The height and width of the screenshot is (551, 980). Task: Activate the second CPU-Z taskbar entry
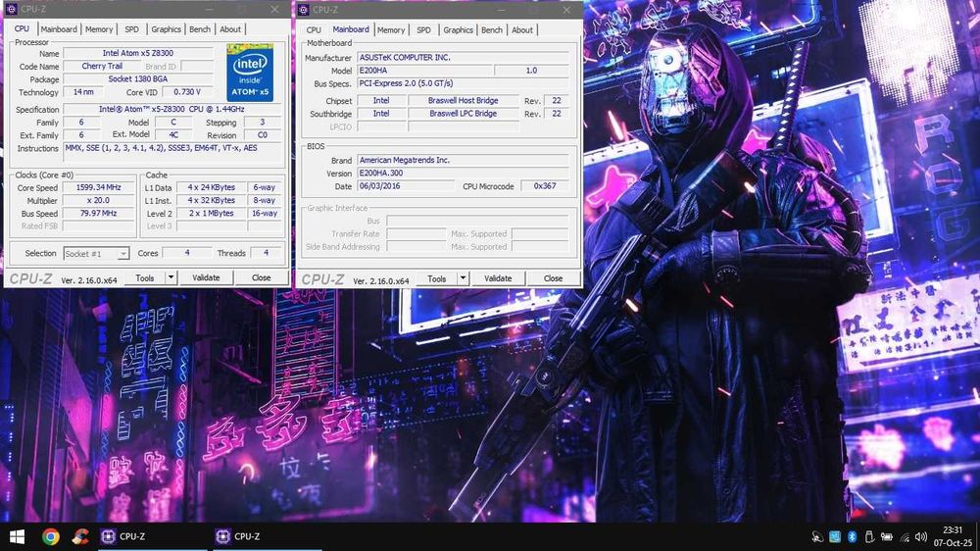tap(267, 536)
